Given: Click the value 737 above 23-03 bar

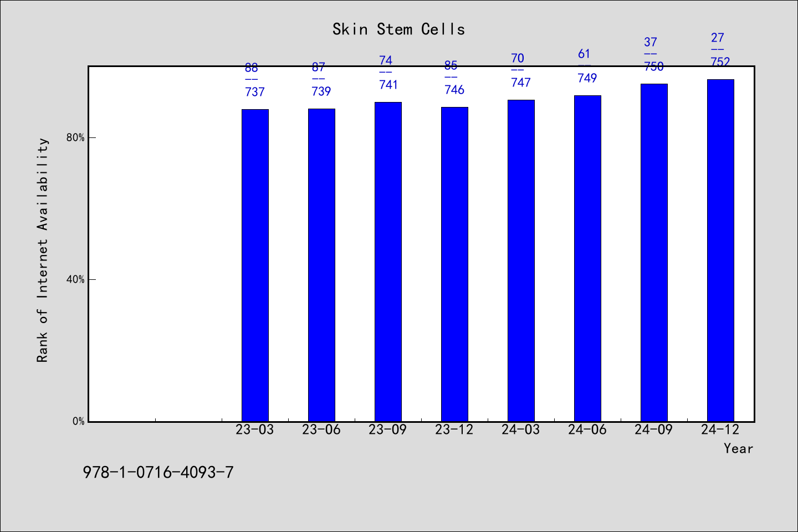Looking at the screenshot, I should 255,92.
